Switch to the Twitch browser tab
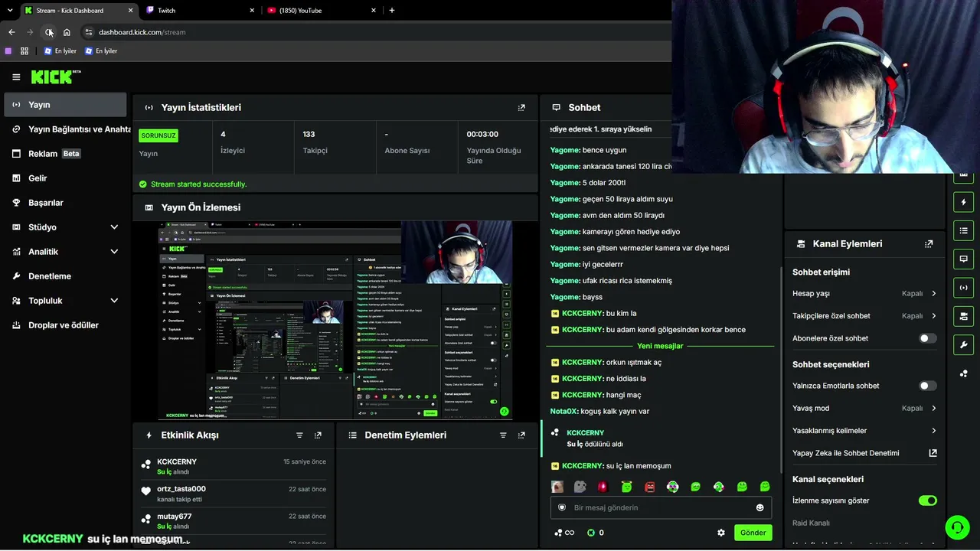 pyautogui.click(x=200, y=10)
